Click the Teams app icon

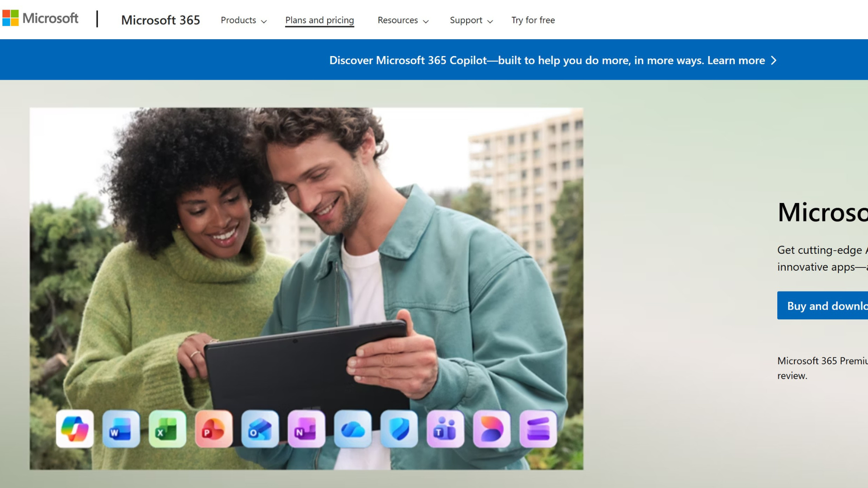click(445, 429)
